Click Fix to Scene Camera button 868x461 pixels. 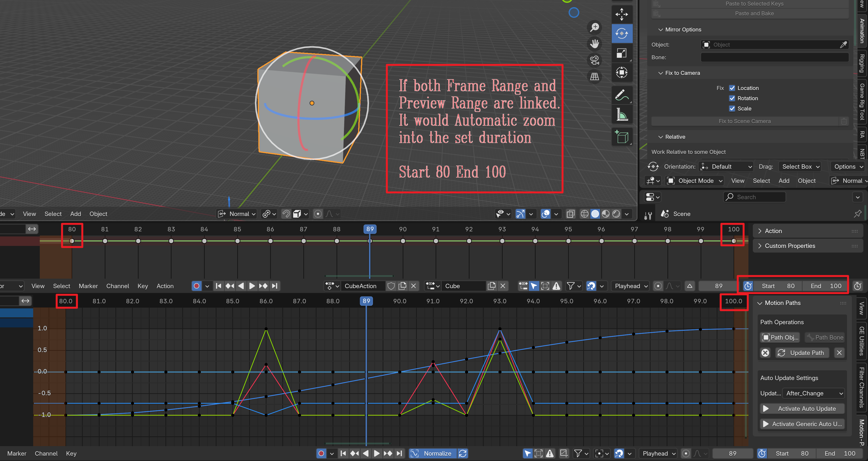tap(745, 121)
